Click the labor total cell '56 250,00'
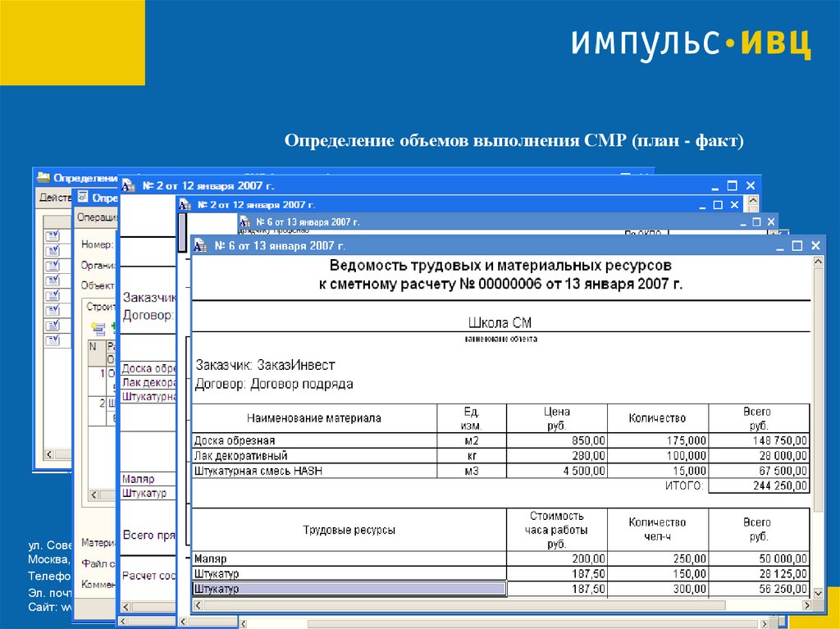The width and height of the screenshot is (840, 629). (759, 588)
